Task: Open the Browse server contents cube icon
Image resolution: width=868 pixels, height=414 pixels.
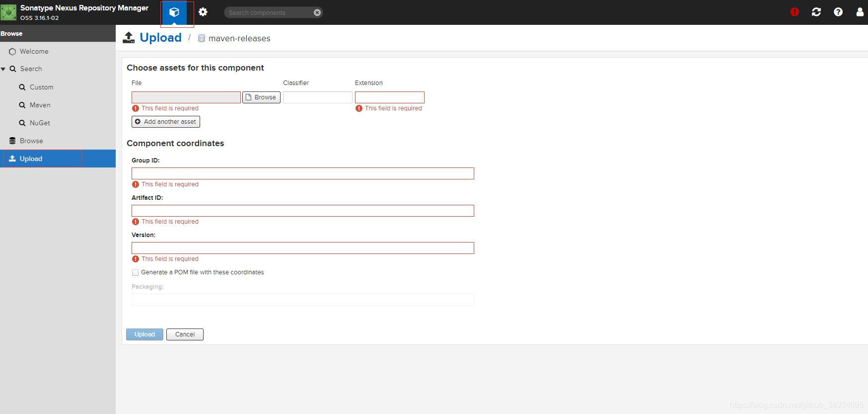Action: [174, 12]
